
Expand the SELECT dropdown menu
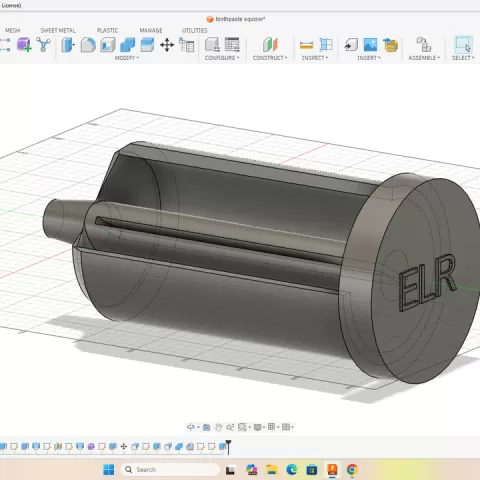pyautogui.click(x=463, y=58)
